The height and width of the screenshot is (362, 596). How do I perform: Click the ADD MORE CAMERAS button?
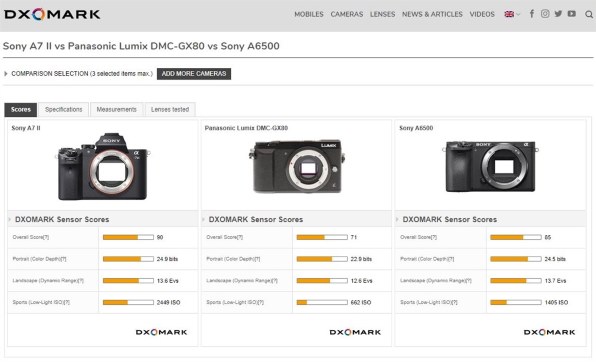[194, 74]
